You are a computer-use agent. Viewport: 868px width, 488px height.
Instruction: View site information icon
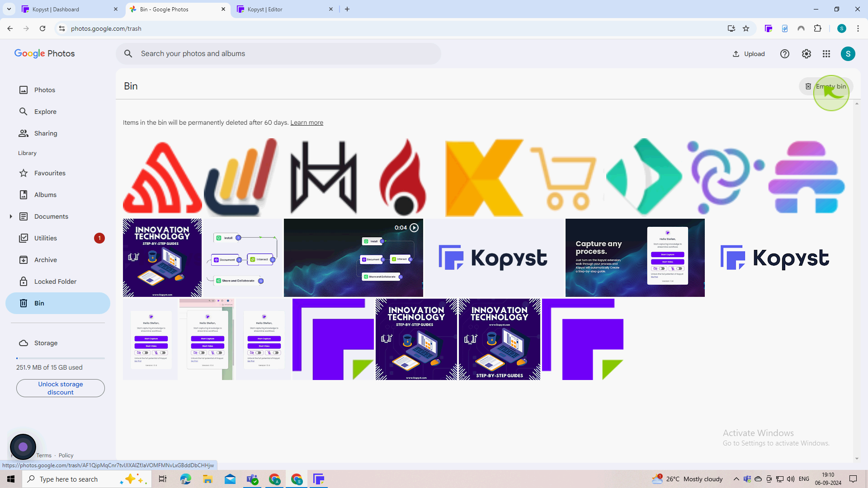[x=62, y=28]
